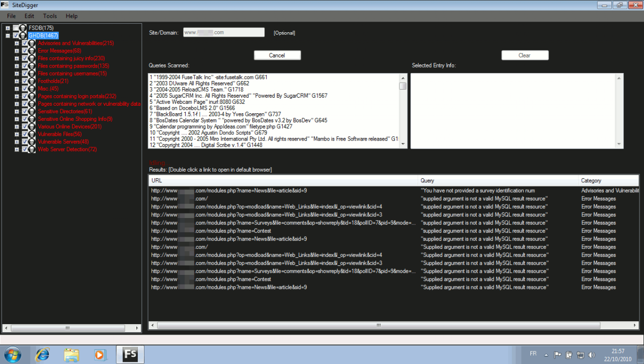Click the skull icon beside Vulnerable Files
Screen dimensions: 644x364
coord(32,134)
